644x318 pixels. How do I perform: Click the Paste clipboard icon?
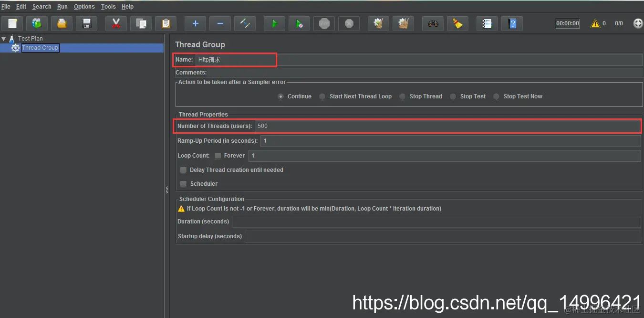coord(166,23)
